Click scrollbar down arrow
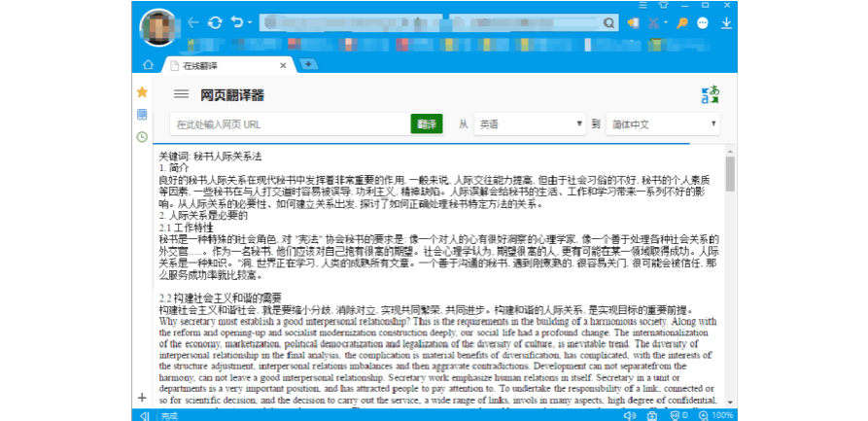868x421 pixels. pos(730,403)
